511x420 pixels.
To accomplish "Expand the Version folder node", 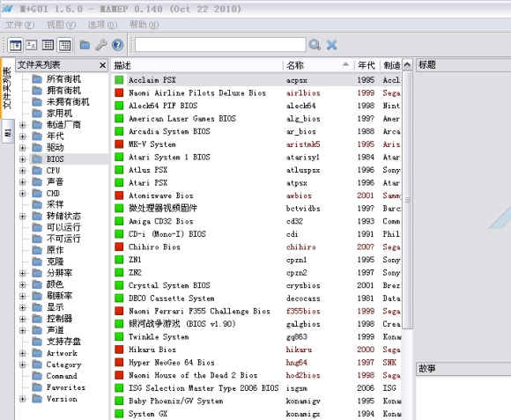I will (x=23, y=399).
